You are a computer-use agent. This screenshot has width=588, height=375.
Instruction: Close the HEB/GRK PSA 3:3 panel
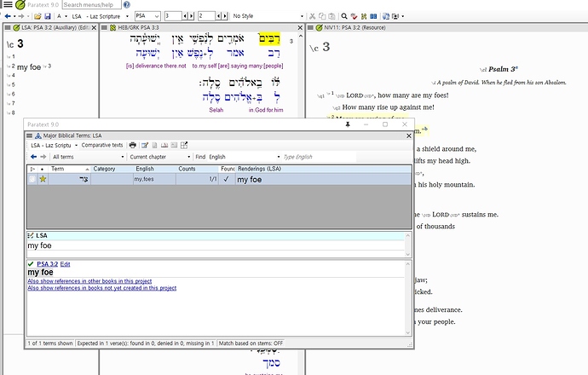[x=300, y=28]
